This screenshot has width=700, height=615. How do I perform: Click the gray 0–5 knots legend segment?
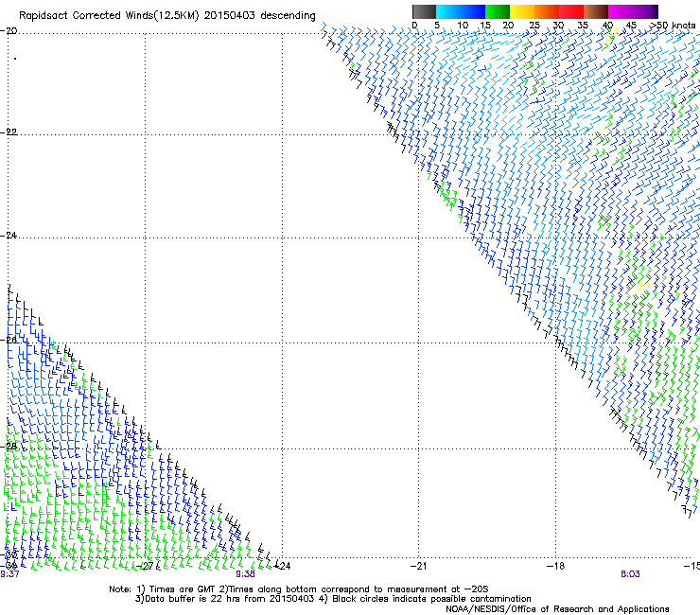click(424, 11)
